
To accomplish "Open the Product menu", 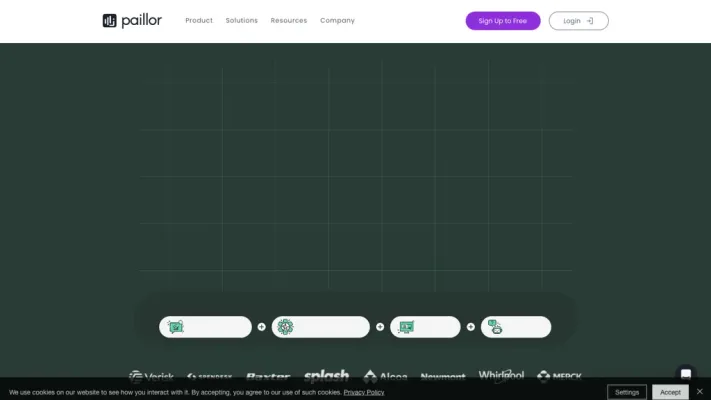I will [199, 21].
